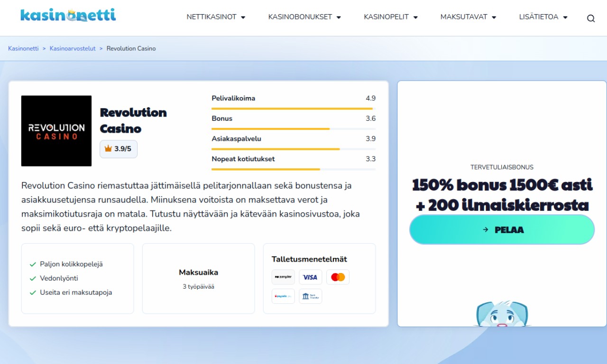This screenshot has width=607, height=364.
Task: Click the Revolution Casino description paragraph
Action: (x=191, y=207)
